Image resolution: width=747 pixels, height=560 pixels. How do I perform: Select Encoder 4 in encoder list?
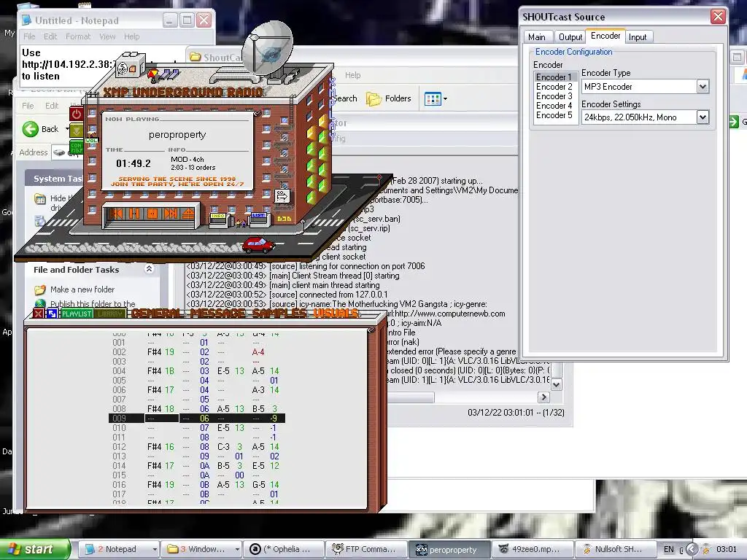tap(554, 106)
